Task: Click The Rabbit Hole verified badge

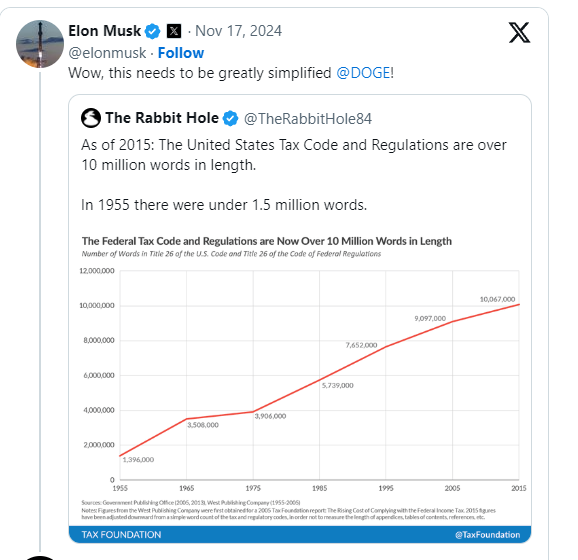Action: [x=231, y=118]
